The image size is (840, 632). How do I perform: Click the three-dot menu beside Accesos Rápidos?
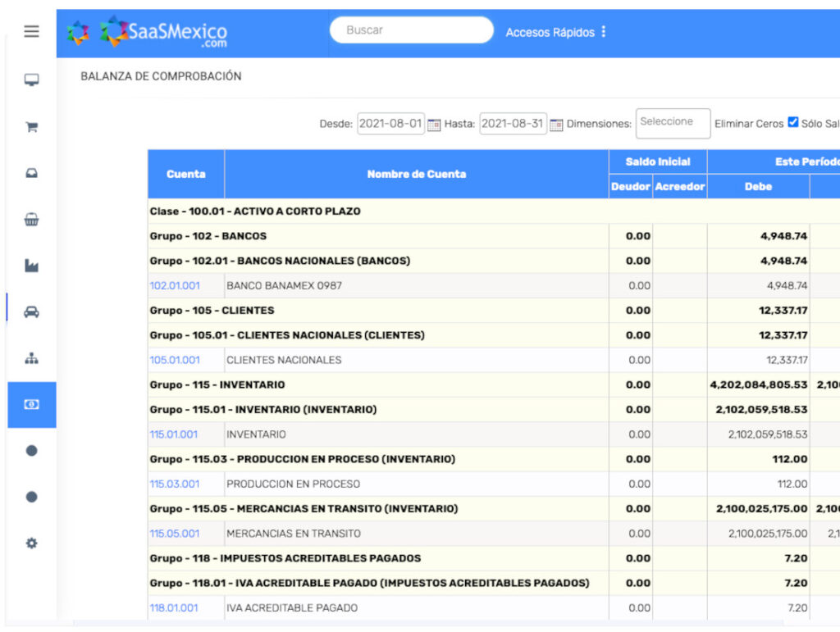click(x=604, y=30)
